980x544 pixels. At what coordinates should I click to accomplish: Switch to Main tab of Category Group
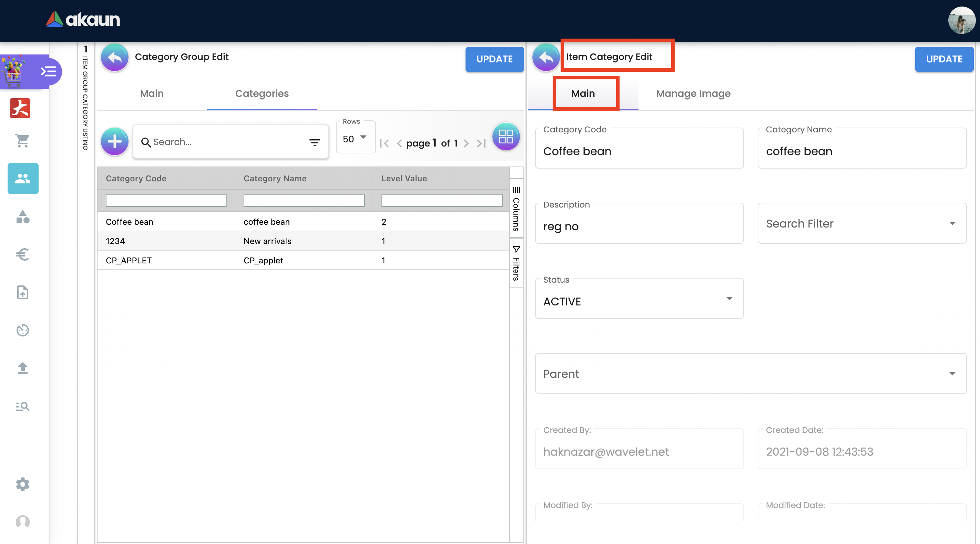152,94
